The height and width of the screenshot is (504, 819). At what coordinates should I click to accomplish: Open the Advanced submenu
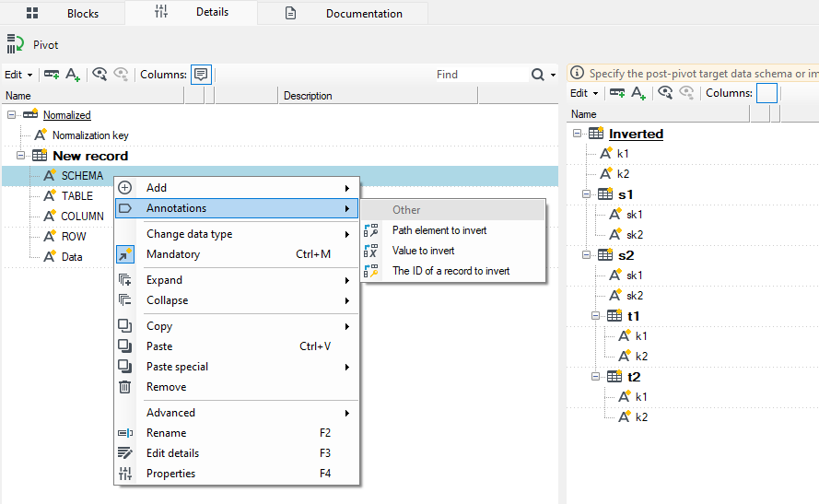click(237, 413)
